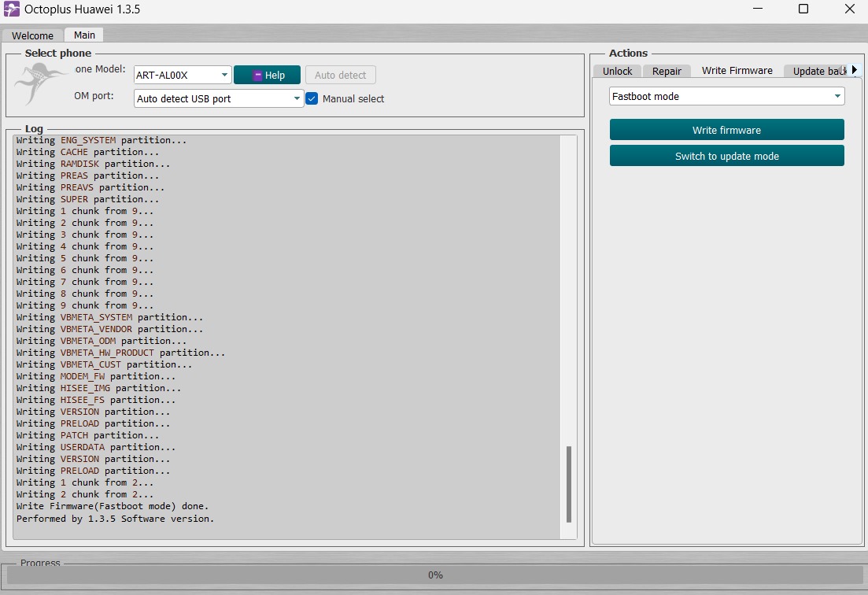Screen dimensions: 868x595
Task: Minimize the Octoplus Huawei window
Action: pos(756,9)
